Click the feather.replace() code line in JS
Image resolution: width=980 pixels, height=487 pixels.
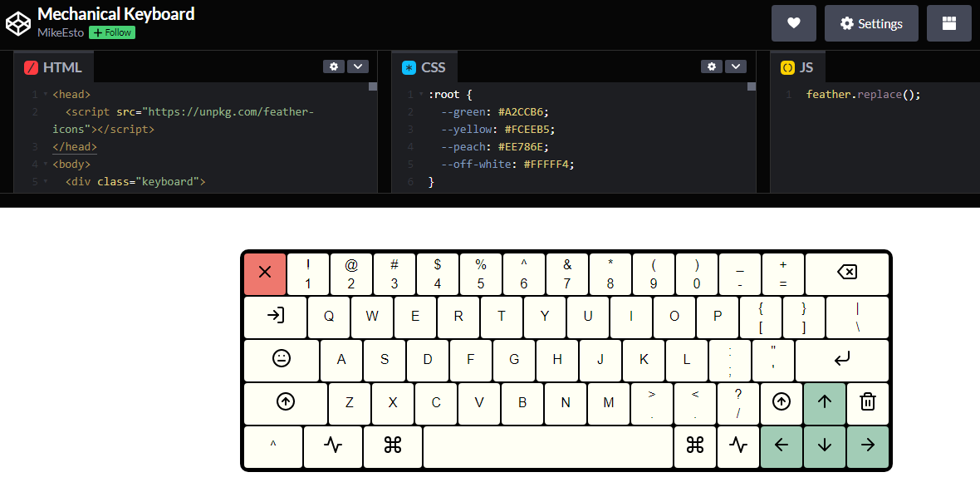tap(864, 95)
